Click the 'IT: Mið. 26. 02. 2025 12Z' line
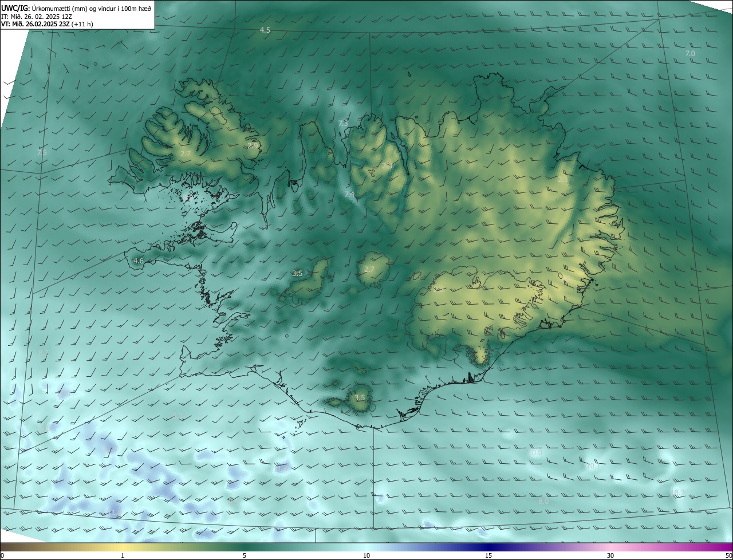 (x=37, y=17)
